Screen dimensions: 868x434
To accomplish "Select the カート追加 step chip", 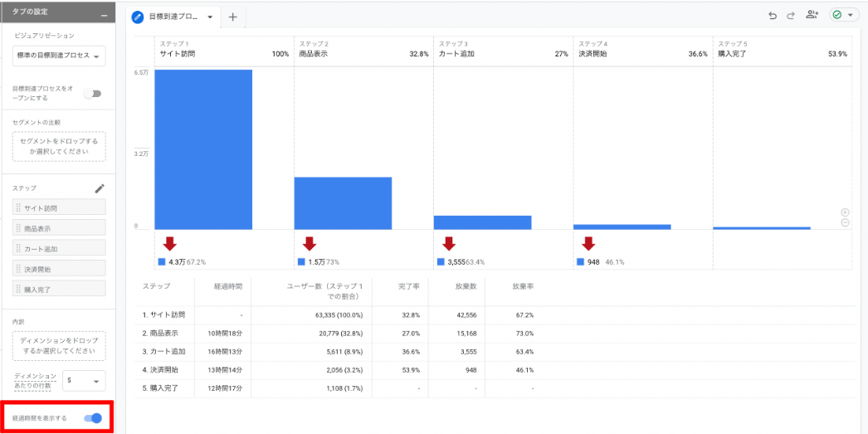I will pos(59,249).
